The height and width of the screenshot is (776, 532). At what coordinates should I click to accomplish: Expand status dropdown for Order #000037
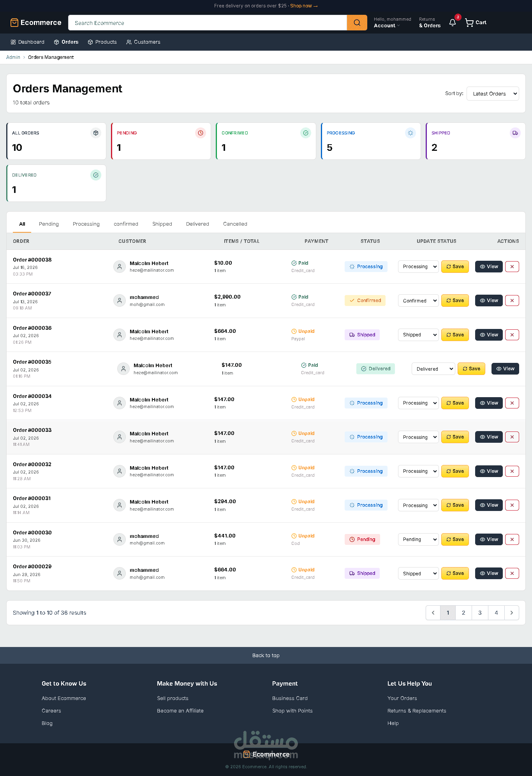tap(418, 301)
